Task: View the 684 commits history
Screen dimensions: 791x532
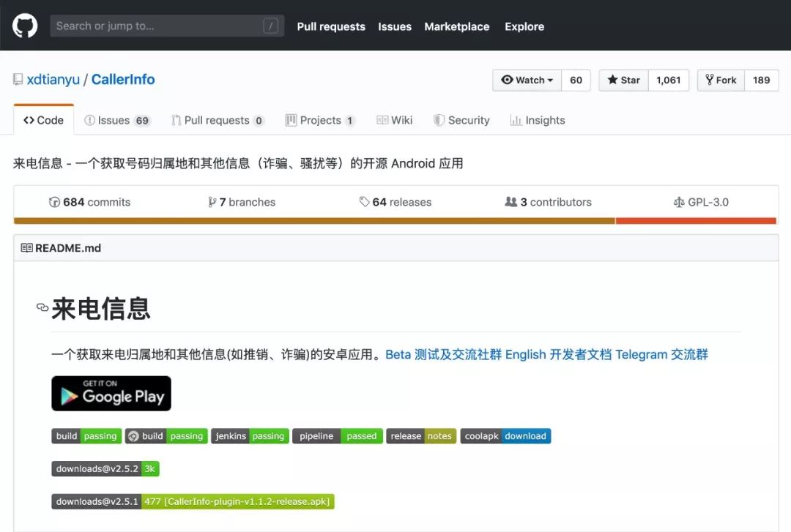Action: [89, 202]
